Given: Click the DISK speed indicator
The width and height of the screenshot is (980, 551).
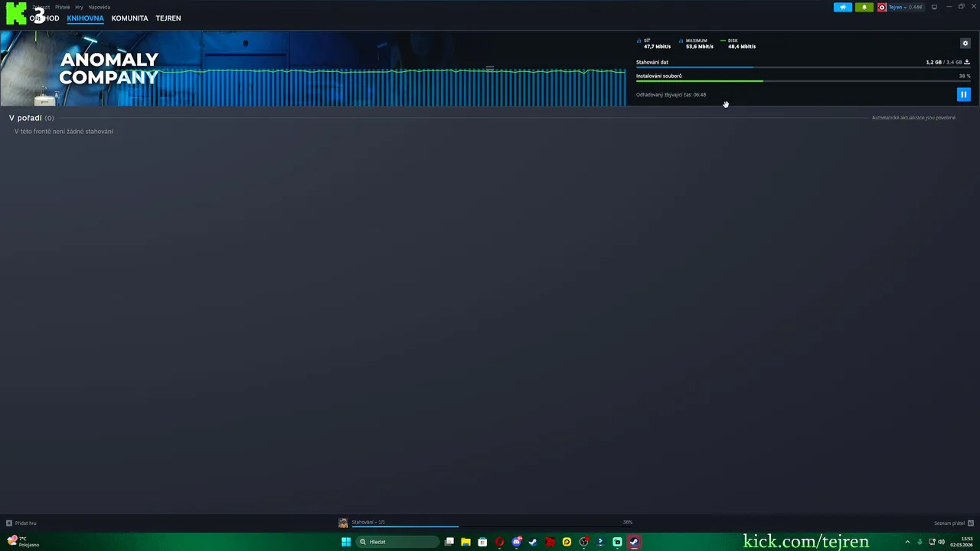Looking at the screenshot, I should (x=738, y=44).
